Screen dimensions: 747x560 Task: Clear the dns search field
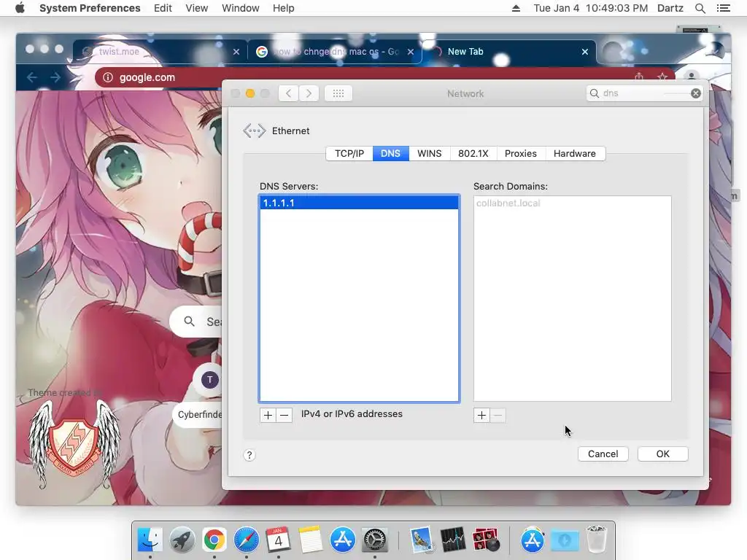695,93
